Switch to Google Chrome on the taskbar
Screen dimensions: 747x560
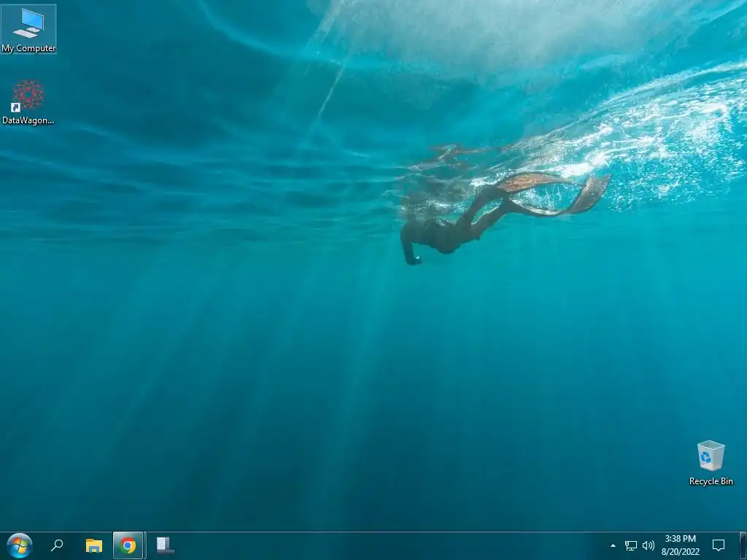point(128,545)
